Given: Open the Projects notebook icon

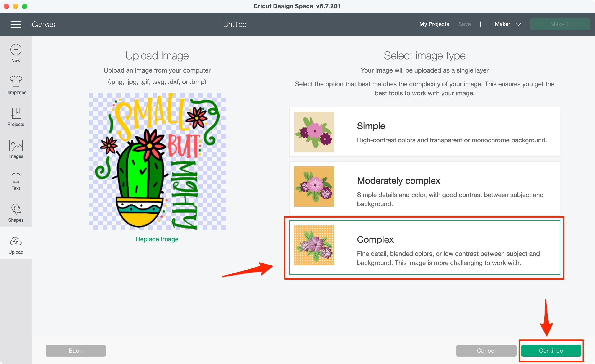Looking at the screenshot, I should pos(16,113).
